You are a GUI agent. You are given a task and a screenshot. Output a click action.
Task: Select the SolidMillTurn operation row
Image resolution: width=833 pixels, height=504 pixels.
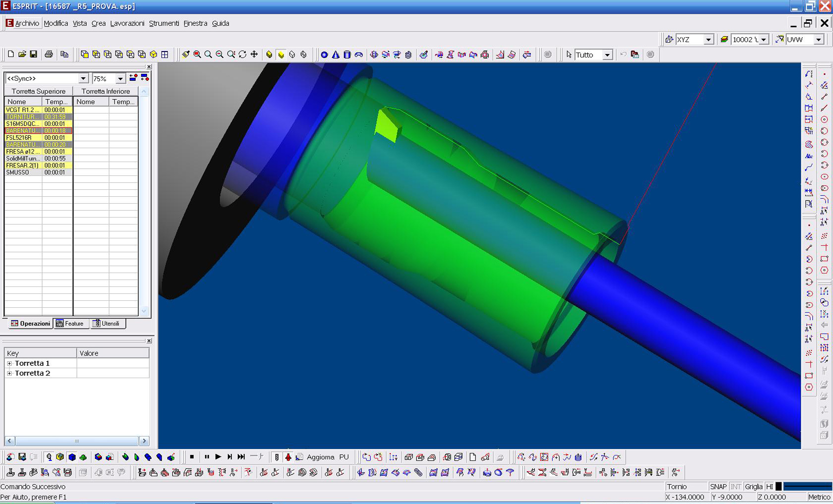click(23, 159)
